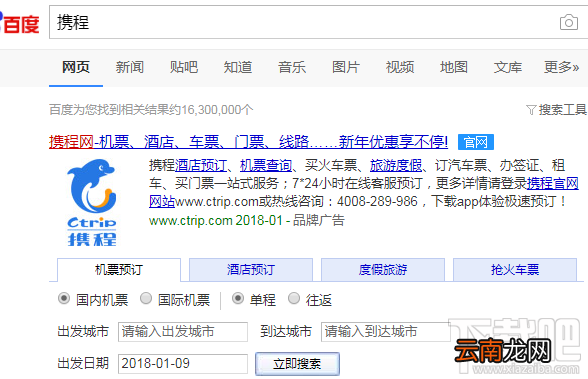The image size is (588, 379).
Task: Select 度假旅游 booking tab
Action: (x=383, y=270)
